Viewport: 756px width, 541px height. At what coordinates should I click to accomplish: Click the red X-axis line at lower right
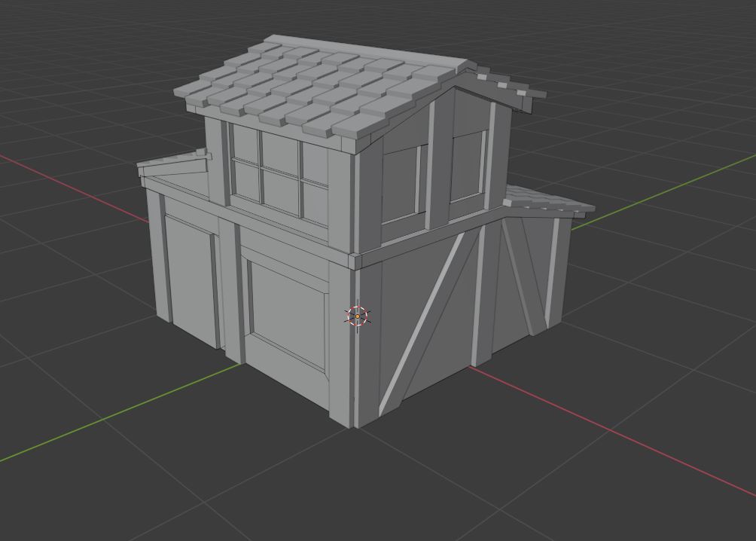tap(617, 433)
